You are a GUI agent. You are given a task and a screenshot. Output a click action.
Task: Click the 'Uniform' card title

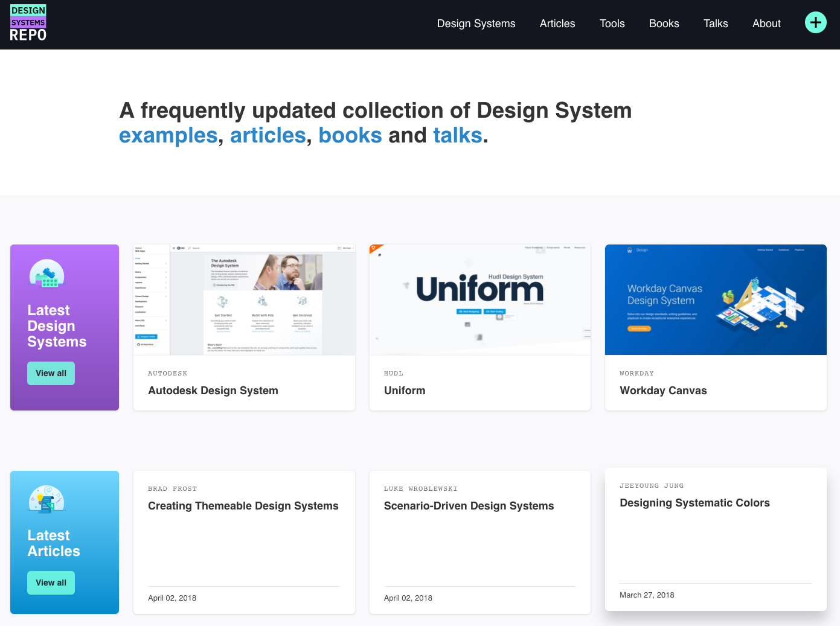tap(405, 391)
